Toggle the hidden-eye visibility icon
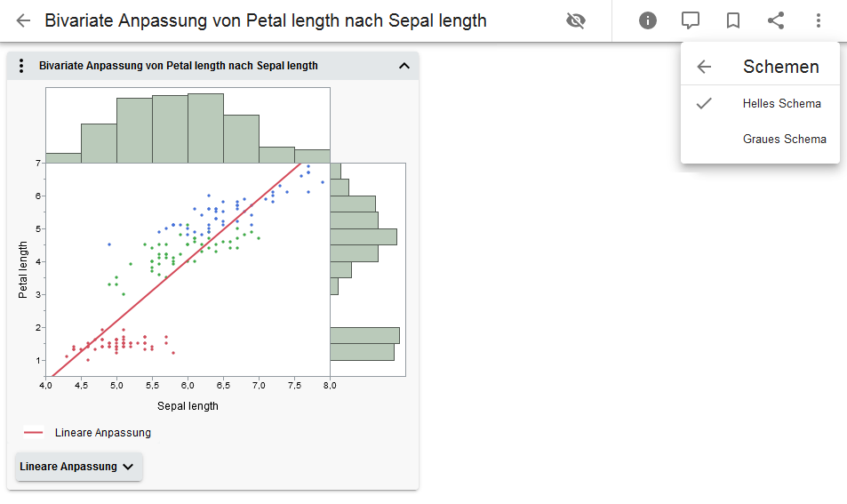Image resolution: width=847 pixels, height=504 pixels. tap(576, 20)
